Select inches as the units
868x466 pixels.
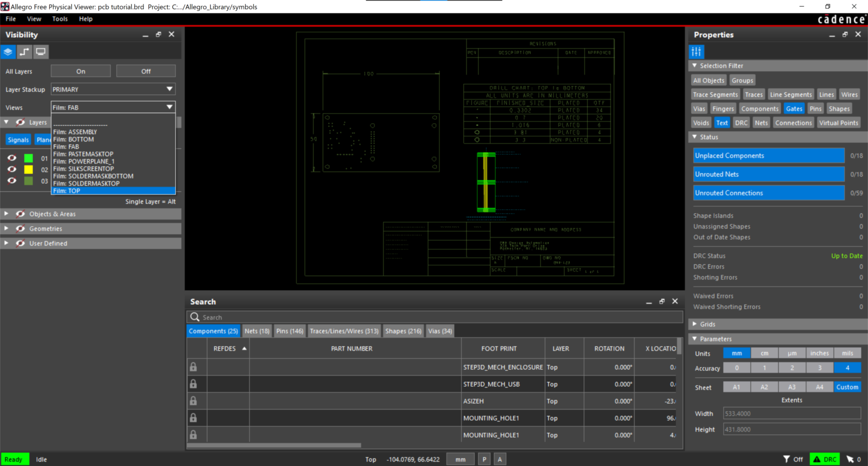(819, 353)
